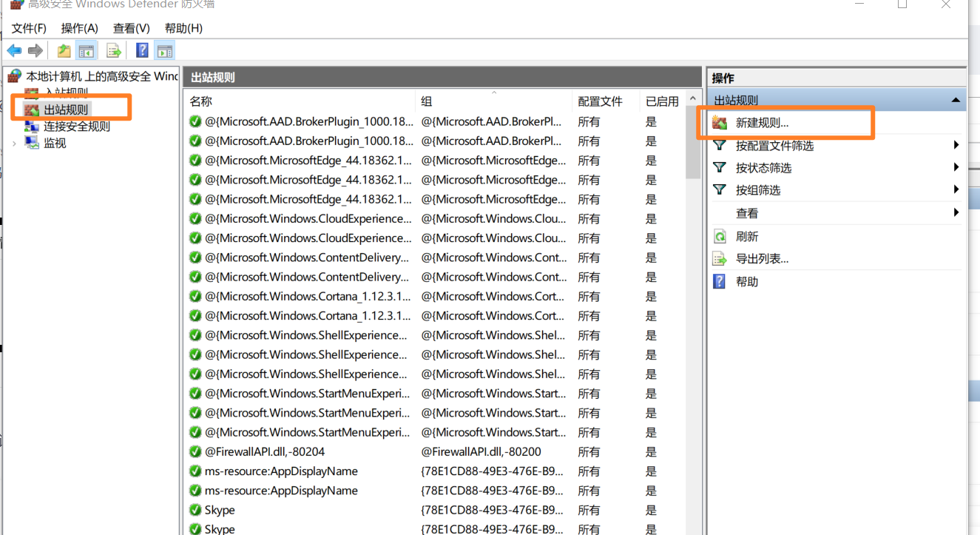Open the 操作(A) menu
Image resolution: width=980 pixels, height=535 pixels.
[x=80, y=28]
